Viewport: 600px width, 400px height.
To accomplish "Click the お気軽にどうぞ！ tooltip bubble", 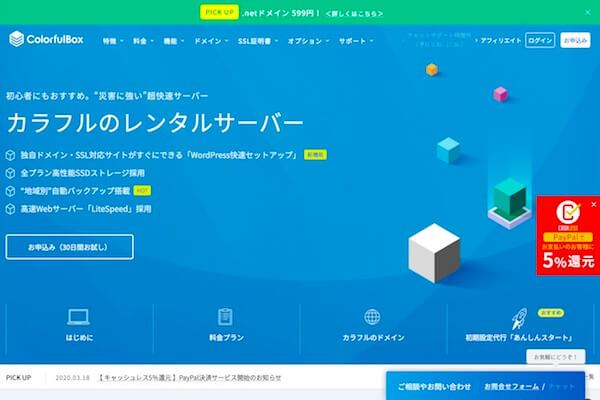I will 556,357.
